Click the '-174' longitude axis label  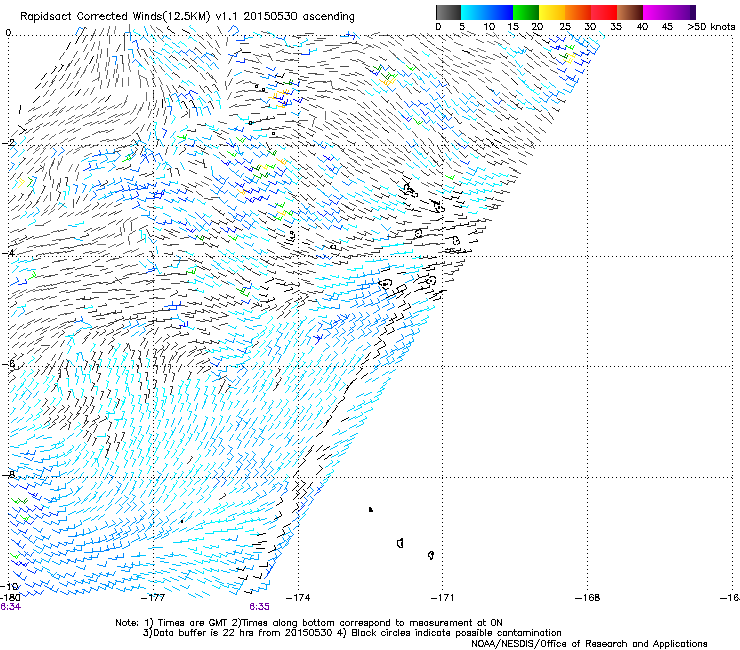[x=298, y=598]
